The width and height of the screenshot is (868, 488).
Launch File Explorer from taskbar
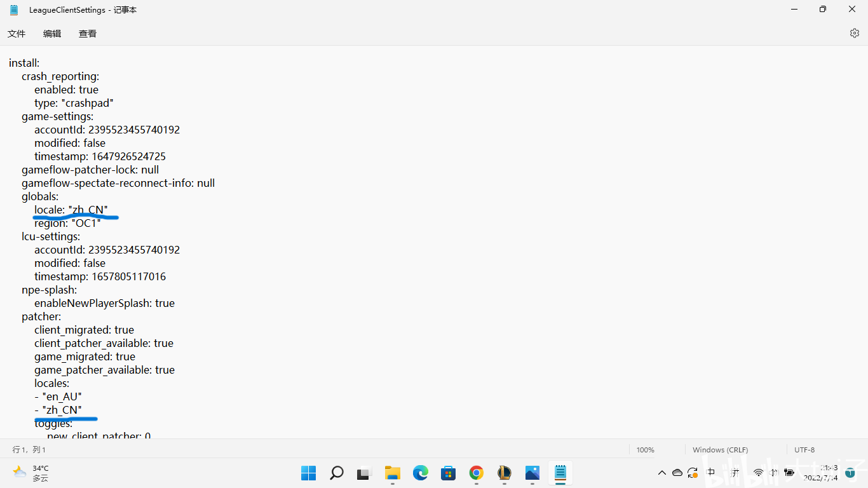(x=393, y=473)
